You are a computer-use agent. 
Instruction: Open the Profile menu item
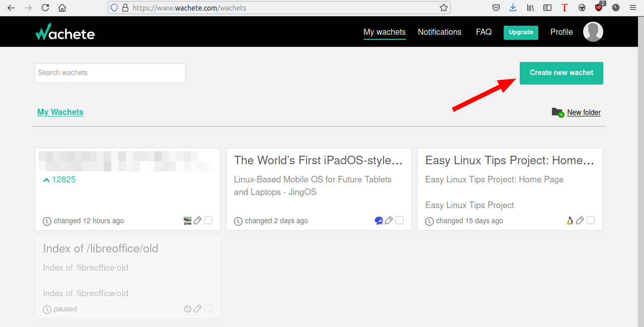(561, 32)
